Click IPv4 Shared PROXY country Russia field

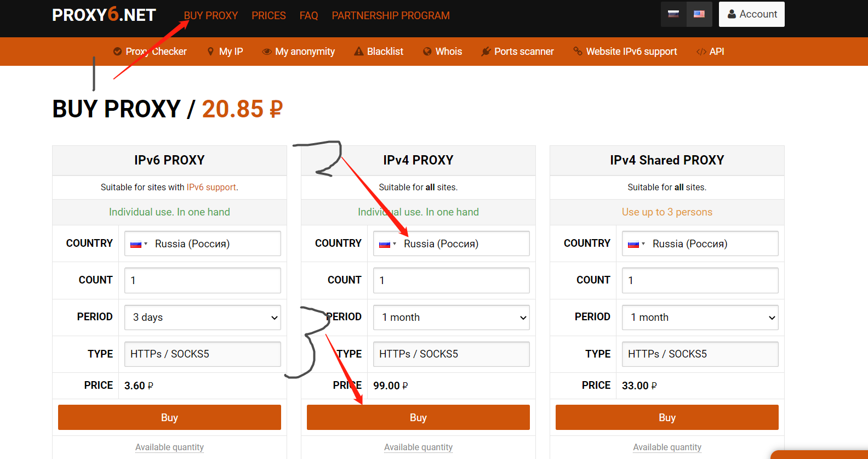point(700,243)
